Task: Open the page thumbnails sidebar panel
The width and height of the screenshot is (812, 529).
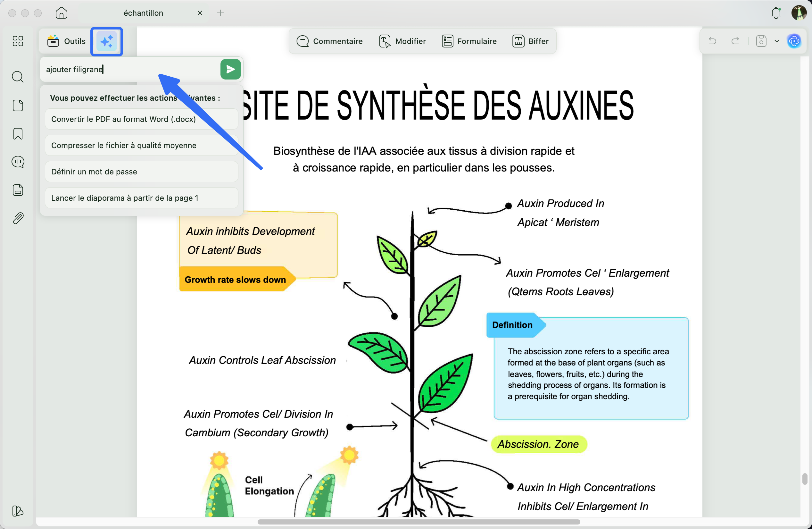Action: pos(17,105)
